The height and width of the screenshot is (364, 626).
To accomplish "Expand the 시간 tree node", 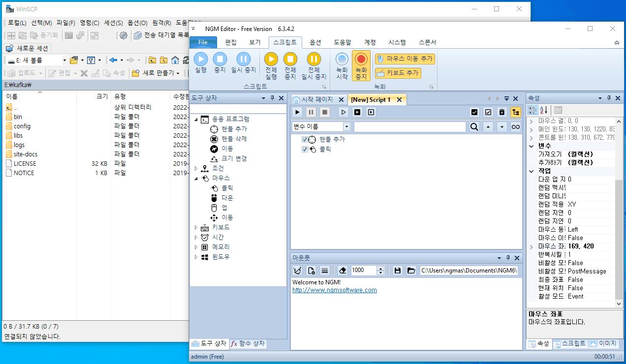I will click(x=196, y=238).
